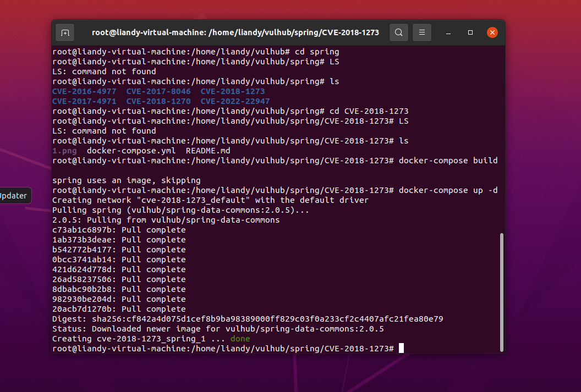Click 'spring uses an image, skipping' line

(127, 180)
